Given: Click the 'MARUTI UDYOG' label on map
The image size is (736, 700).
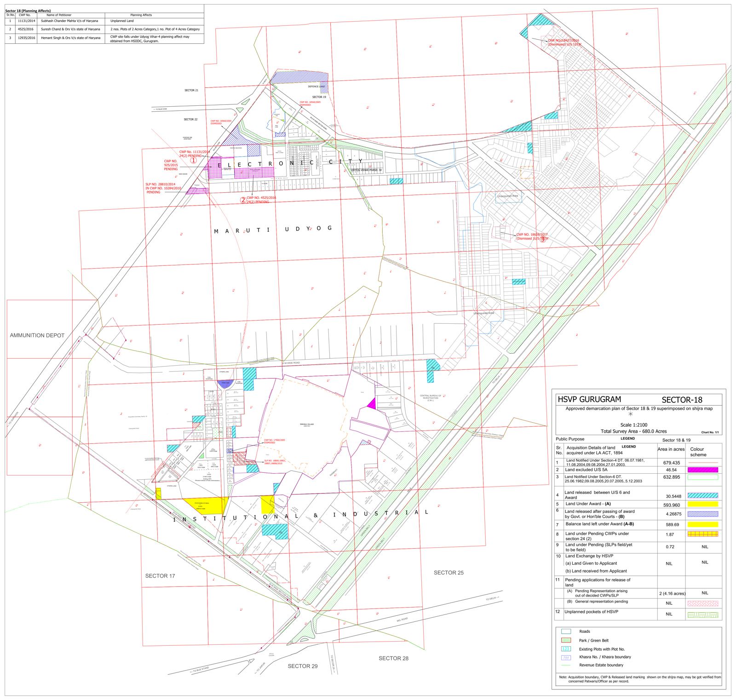Looking at the screenshot, I should [x=273, y=229].
